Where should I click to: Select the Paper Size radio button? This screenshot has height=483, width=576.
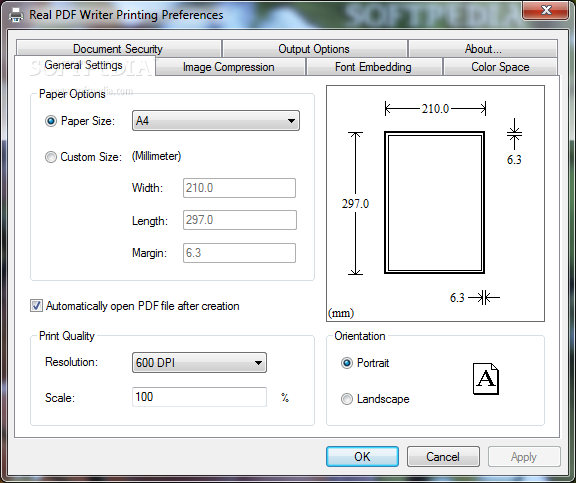(x=51, y=121)
